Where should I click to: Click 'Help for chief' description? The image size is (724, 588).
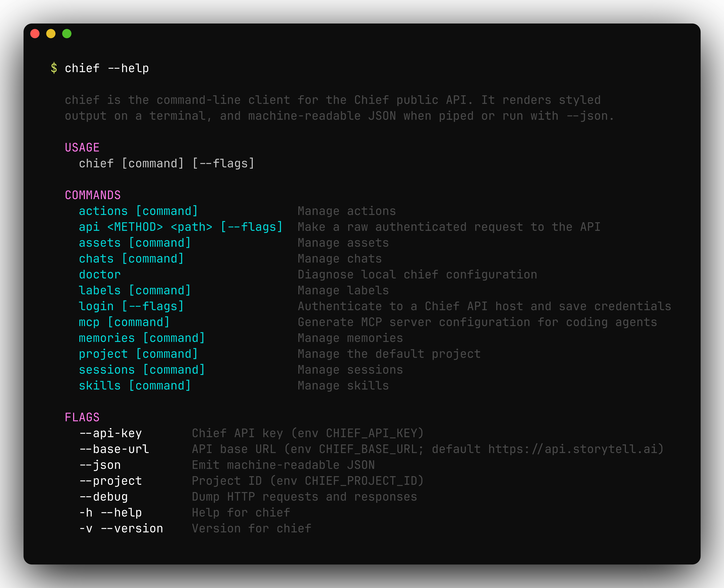(x=241, y=513)
